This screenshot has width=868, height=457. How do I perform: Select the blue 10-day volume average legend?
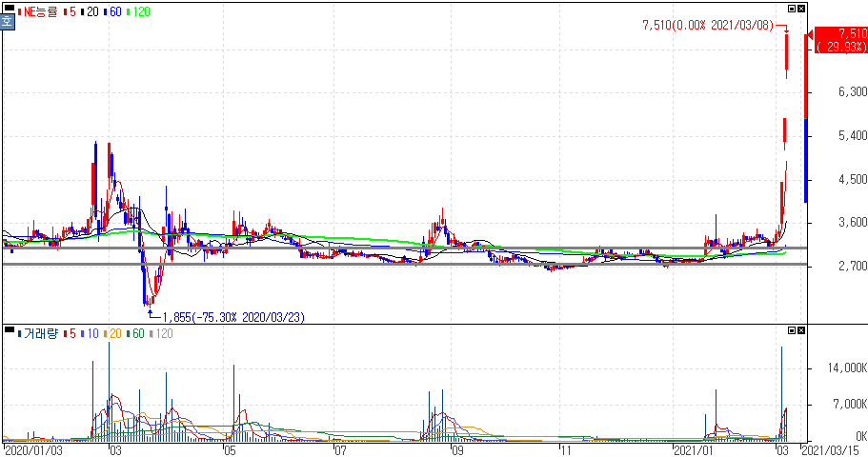90,333
